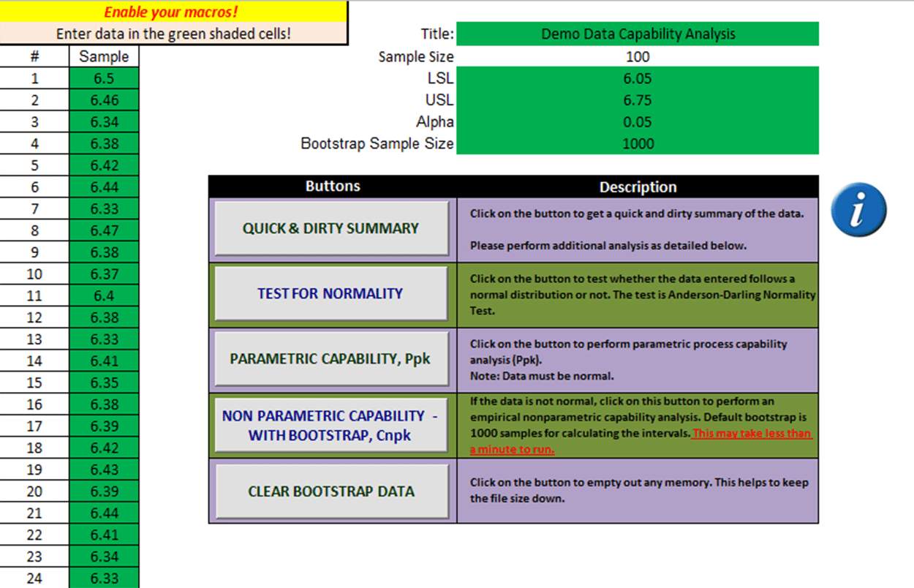The image size is (914, 588).
Task: Select sample cell 6.34 in row 3
Action: coord(104,122)
